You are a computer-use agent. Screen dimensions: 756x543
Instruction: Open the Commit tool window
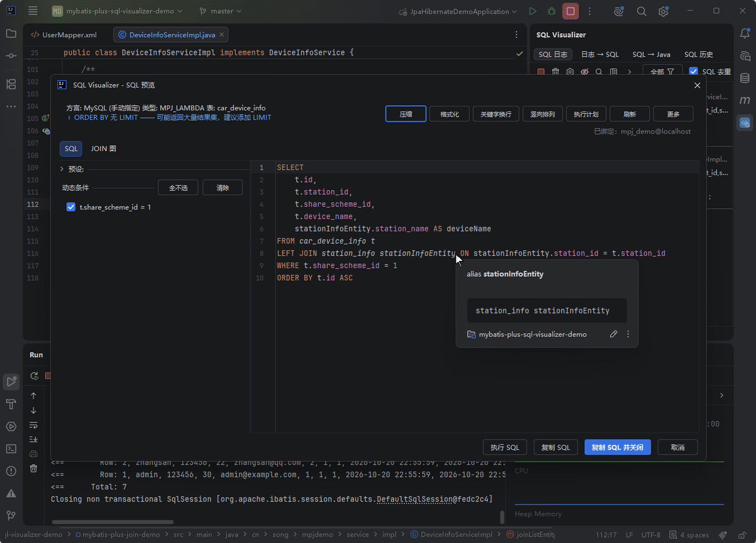point(11,55)
